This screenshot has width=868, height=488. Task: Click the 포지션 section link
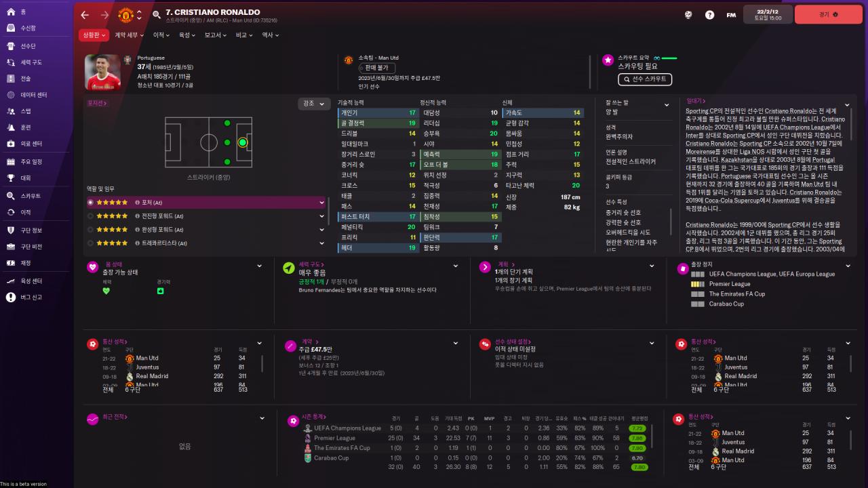pos(97,103)
